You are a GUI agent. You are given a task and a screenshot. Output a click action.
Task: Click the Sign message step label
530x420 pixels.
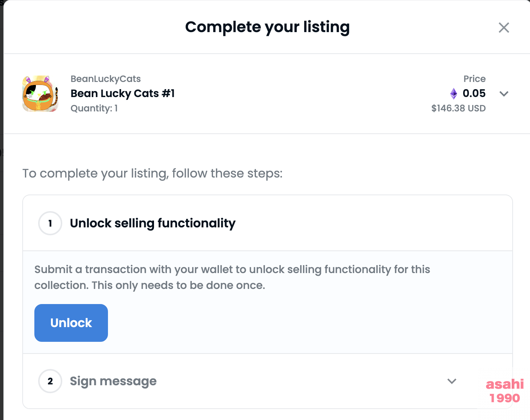[x=113, y=381]
